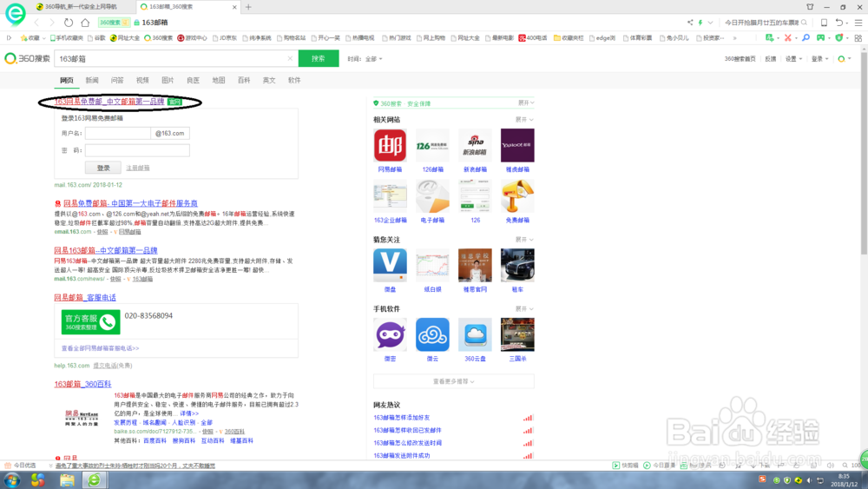Open the Windows Start button
Viewport: 868px width, 489px height.
pos(11,479)
